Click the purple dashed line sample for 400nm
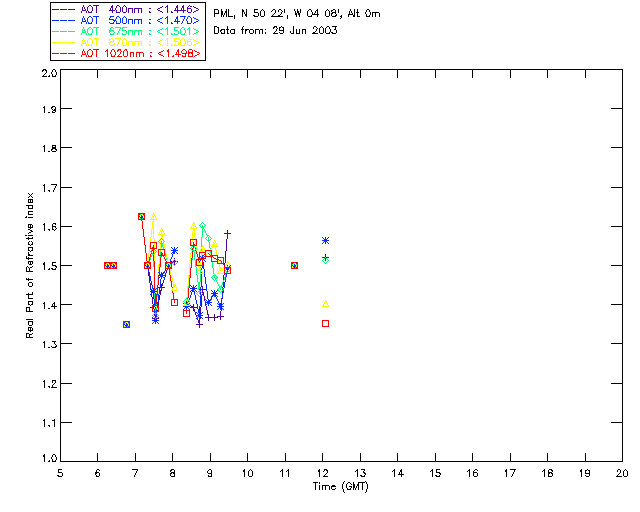The height and width of the screenshot is (512, 640). click(x=64, y=9)
